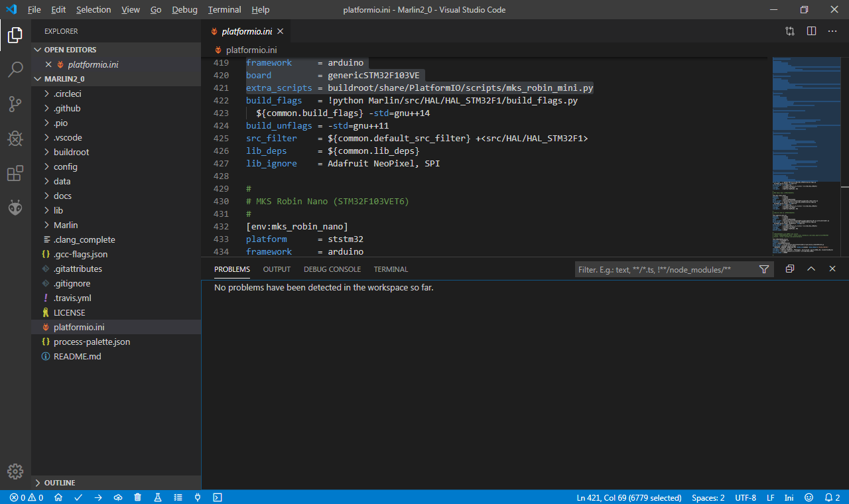The width and height of the screenshot is (849, 504).
Task: Open the Search view in activity bar
Action: coord(15,69)
